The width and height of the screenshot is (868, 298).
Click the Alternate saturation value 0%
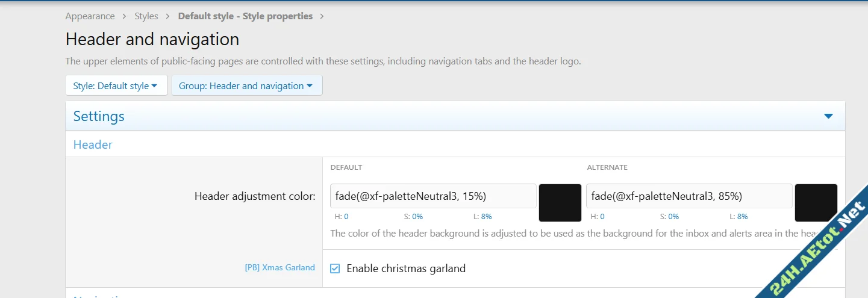[x=673, y=217]
